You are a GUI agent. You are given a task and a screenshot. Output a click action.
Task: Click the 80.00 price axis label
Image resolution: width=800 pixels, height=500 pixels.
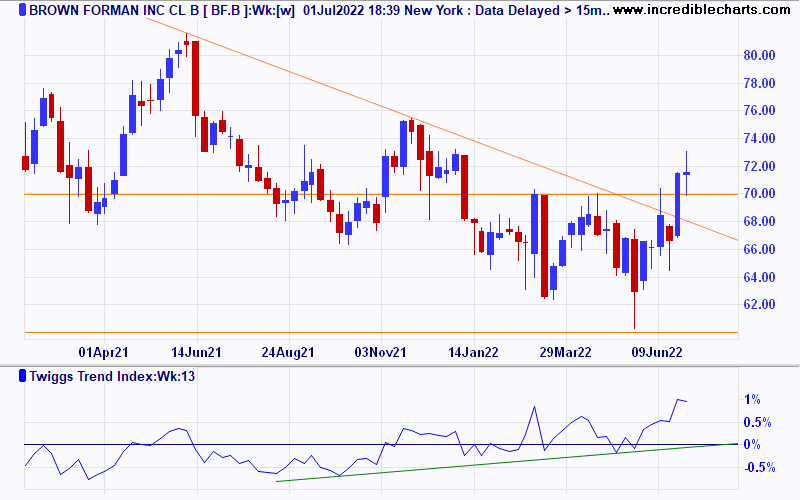pos(759,55)
